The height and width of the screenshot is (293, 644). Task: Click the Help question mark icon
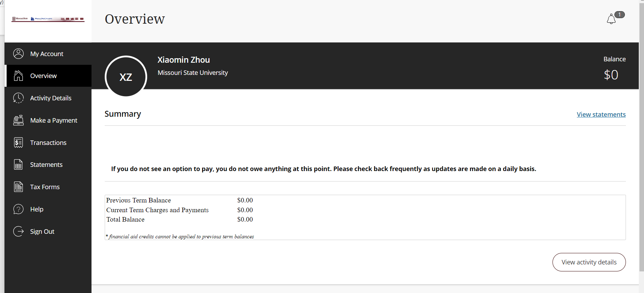(x=18, y=209)
